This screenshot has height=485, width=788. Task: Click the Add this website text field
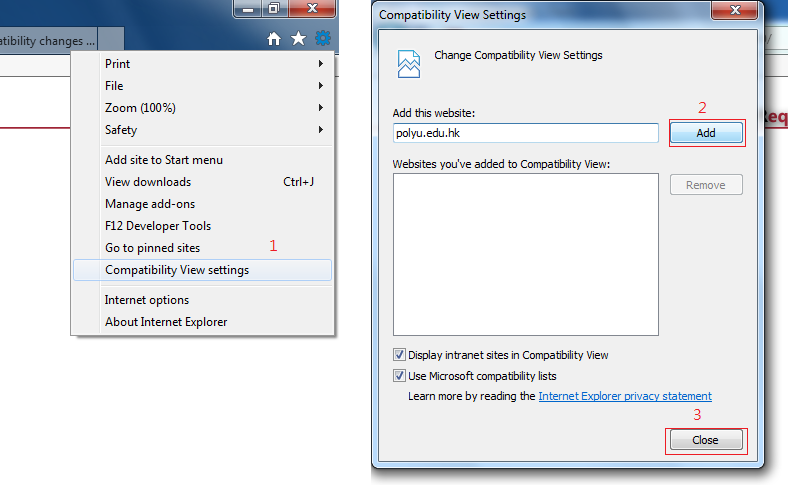coord(525,133)
